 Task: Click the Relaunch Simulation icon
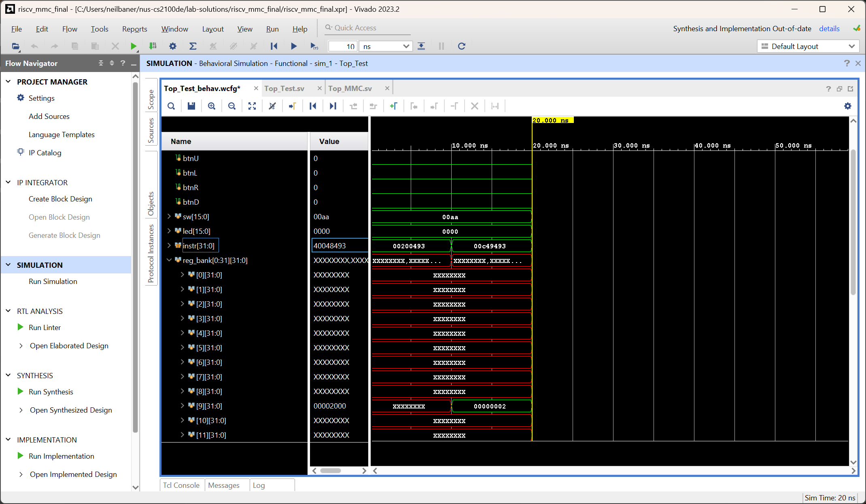[x=462, y=46]
